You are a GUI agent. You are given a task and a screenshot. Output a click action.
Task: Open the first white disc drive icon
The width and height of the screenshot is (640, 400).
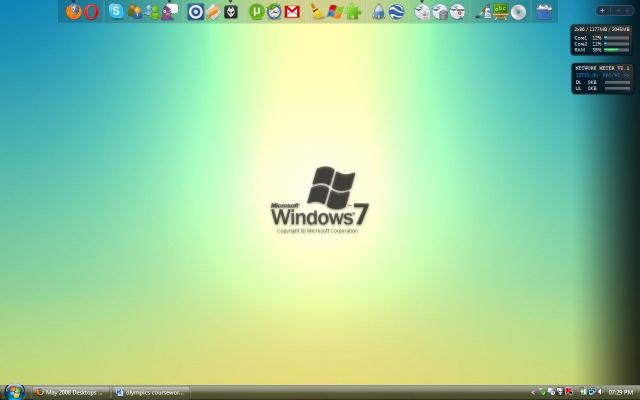point(422,12)
